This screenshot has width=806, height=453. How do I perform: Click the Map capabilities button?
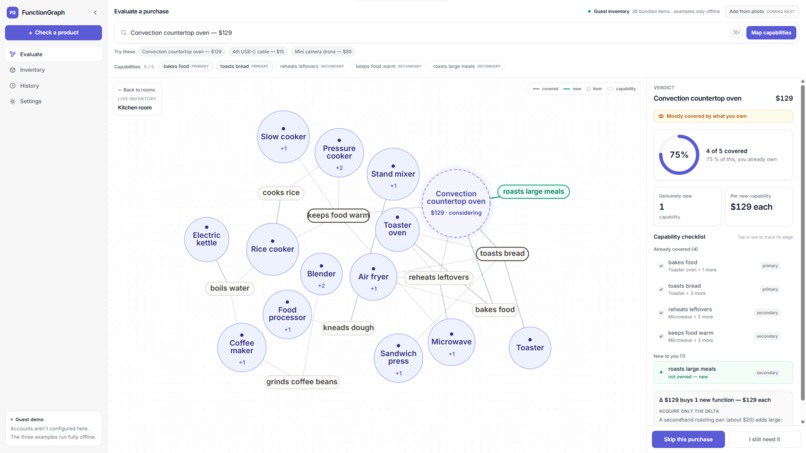click(x=771, y=33)
